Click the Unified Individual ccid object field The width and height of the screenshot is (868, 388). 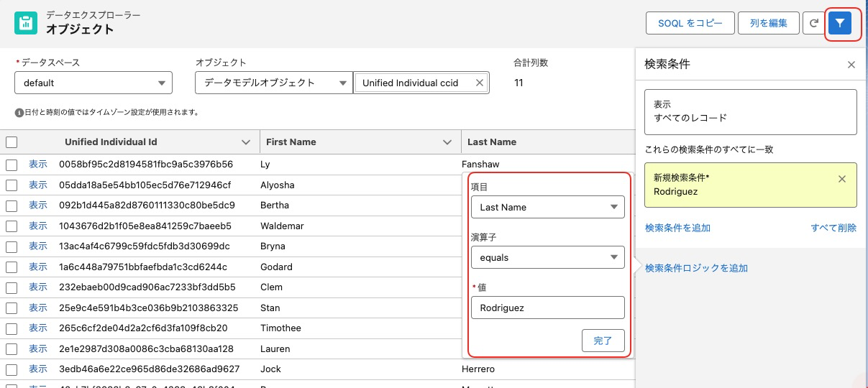coord(421,83)
